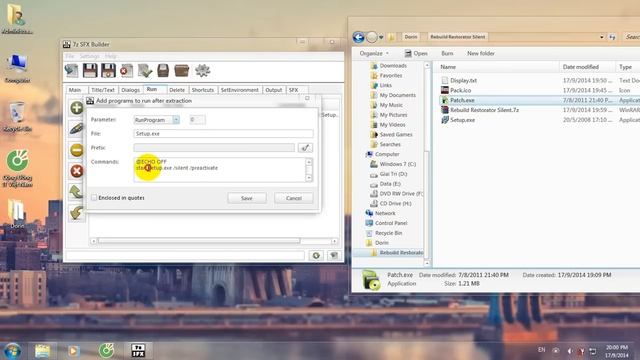Screen dimensions: 640x360
Task: Switch to the Output tab
Action: point(273,90)
